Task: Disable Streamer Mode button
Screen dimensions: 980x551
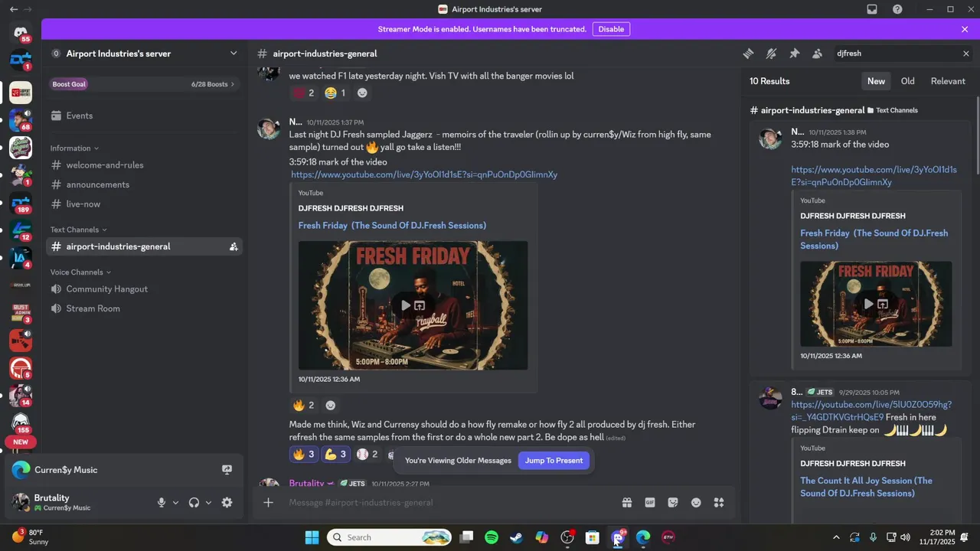Action: 611,29
